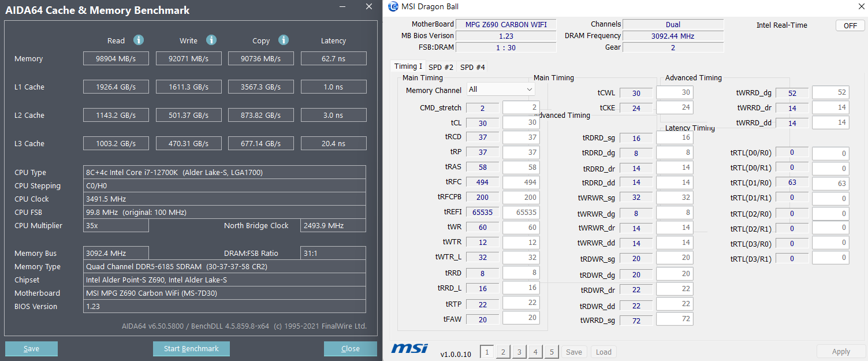Click the L3 Cache Latency value 20.4 ns
The height and width of the screenshot is (361, 868).
tap(333, 143)
